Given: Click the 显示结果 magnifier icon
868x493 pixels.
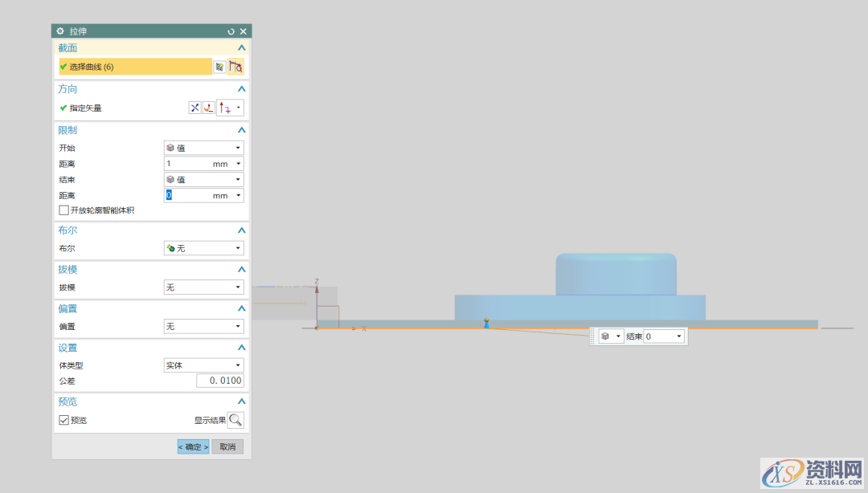Looking at the screenshot, I should pyautogui.click(x=235, y=420).
